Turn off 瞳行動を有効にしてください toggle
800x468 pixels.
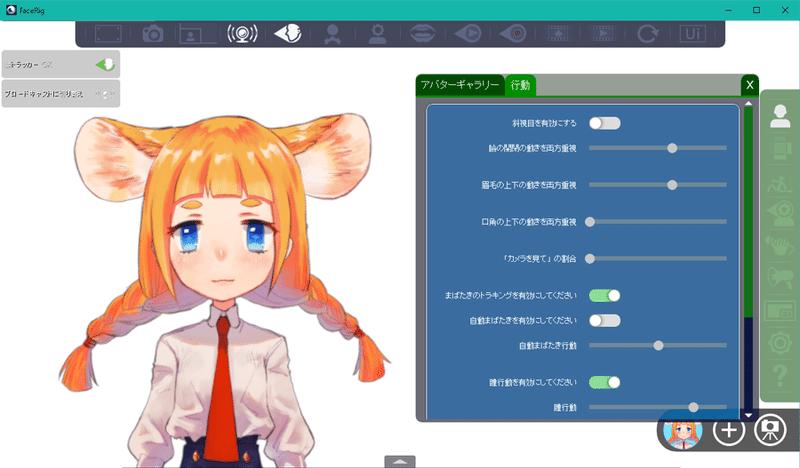(x=605, y=382)
